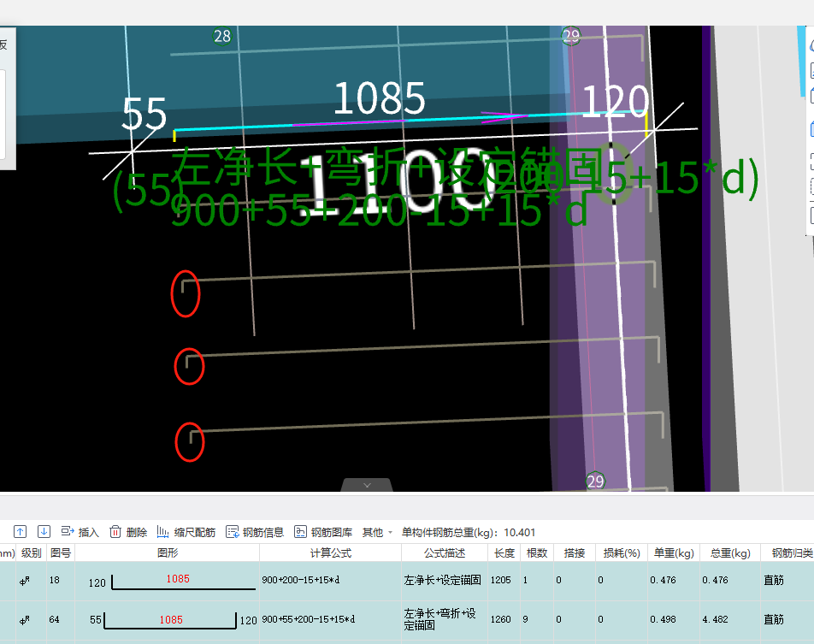Click the 公式描述 column header
Image resolution: width=814 pixels, height=644 pixels.
tap(445, 552)
